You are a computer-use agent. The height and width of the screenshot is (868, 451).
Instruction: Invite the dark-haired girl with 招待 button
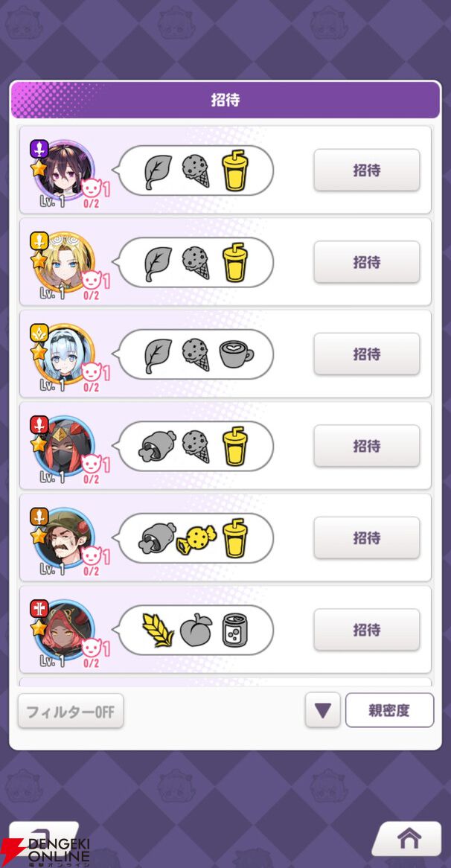366,170
